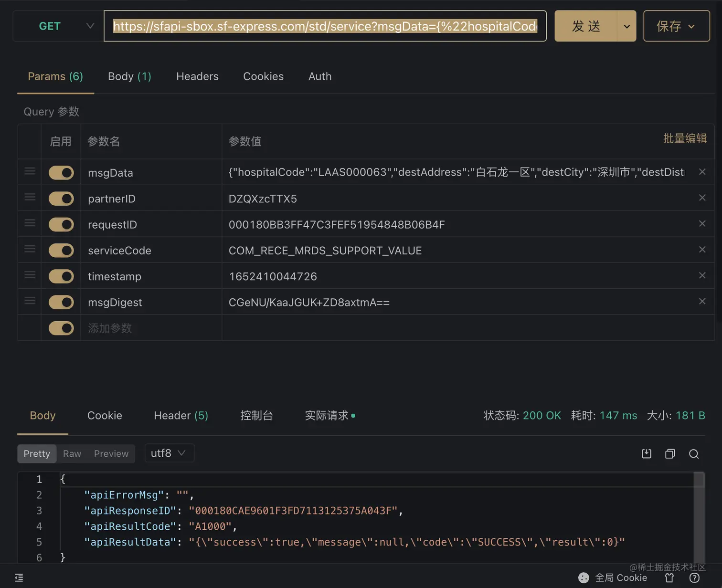Click 批量编辑 bulk edit link

685,138
